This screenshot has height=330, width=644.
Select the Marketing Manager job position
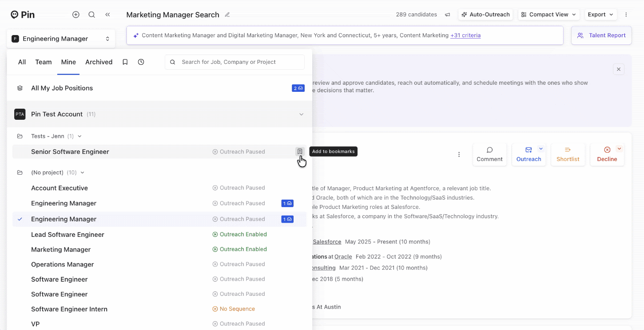pyautogui.click(x=61, y=250)
